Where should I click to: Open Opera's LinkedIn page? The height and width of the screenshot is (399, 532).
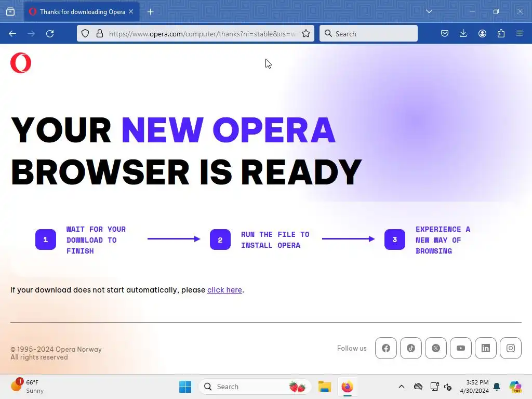486,348
